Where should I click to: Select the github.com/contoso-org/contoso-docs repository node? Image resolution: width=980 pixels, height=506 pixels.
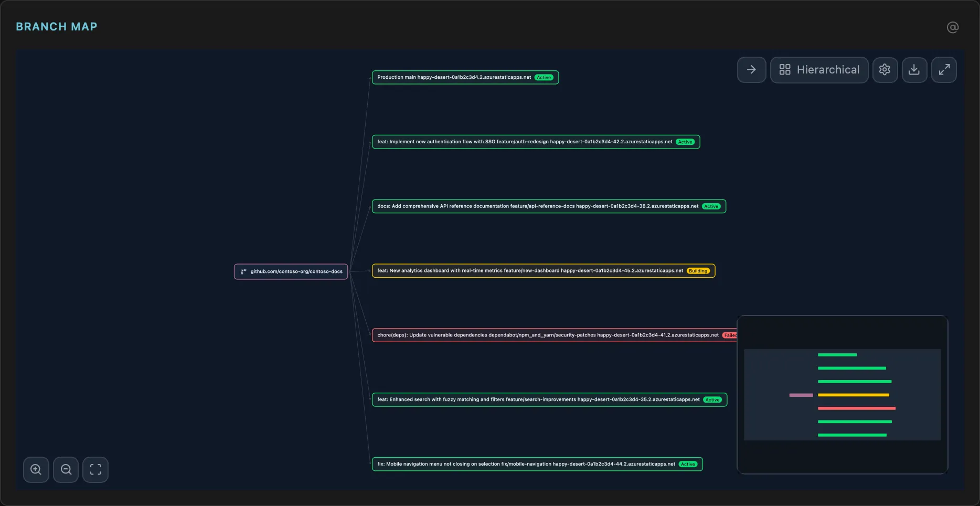tap(291, 271)
